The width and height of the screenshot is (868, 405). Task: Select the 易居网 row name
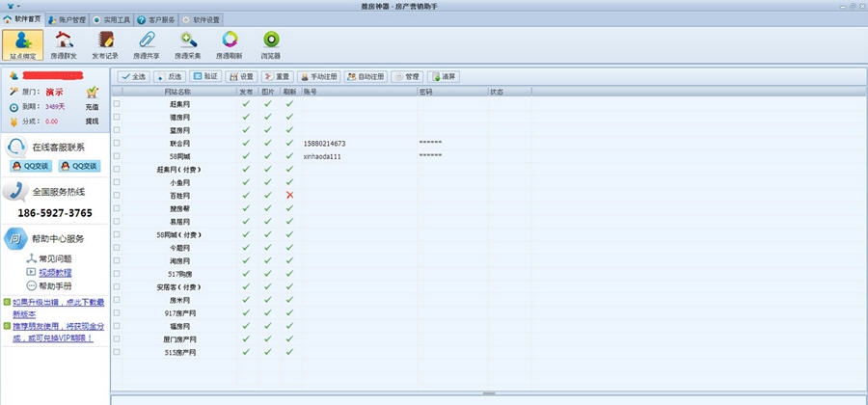179,222
